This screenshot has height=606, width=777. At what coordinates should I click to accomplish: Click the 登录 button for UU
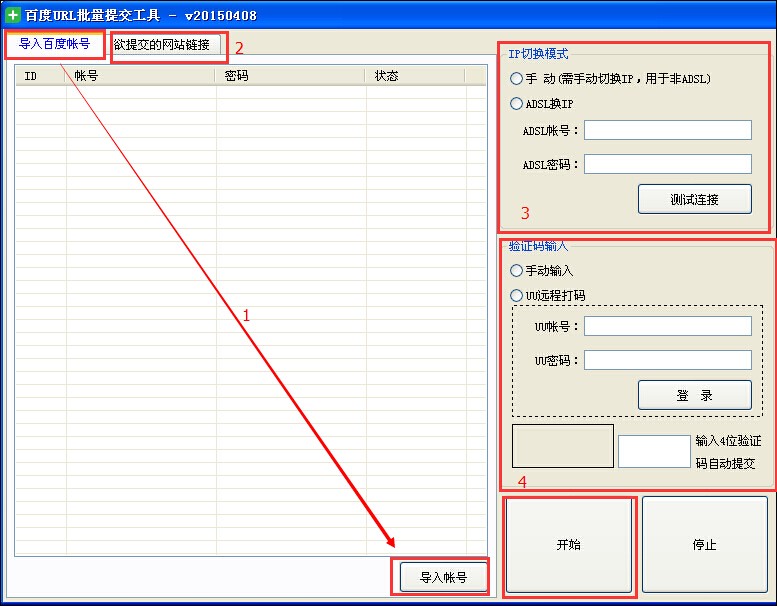695,395
